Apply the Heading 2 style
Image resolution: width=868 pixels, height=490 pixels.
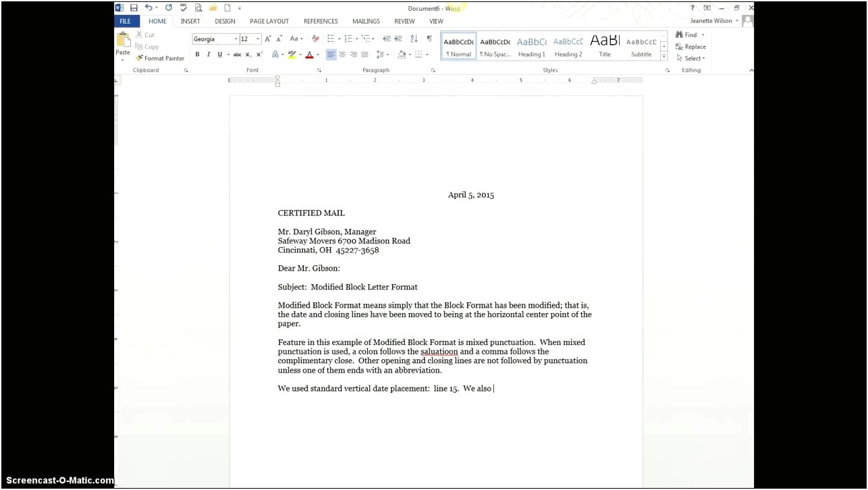coord(568,47)
